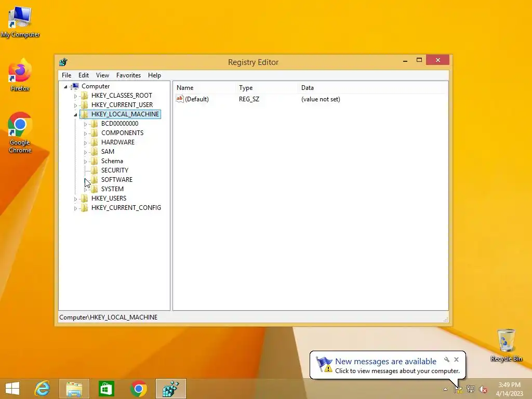
Task: Open notification options wrench icon
Action: coord(446,360)
